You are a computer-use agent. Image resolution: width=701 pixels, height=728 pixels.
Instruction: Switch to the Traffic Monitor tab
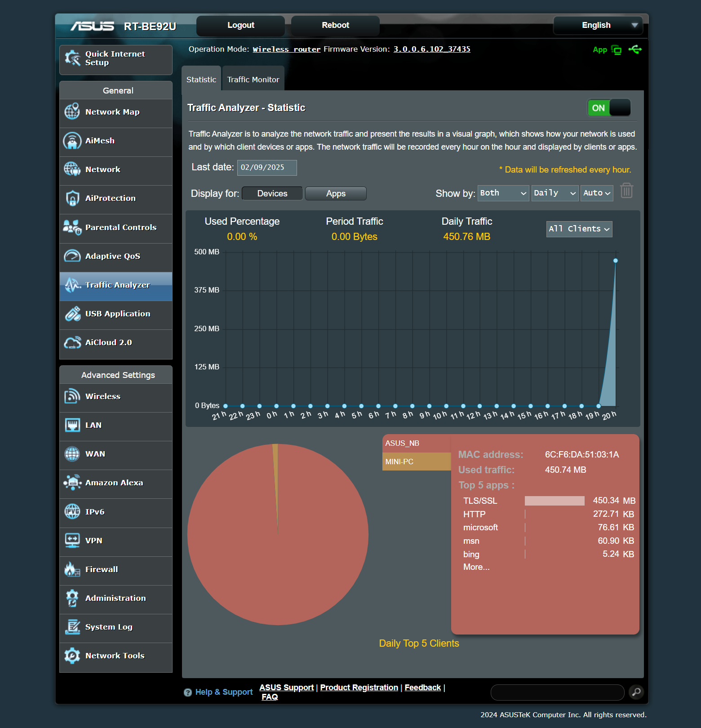click(x=253, y=80)
